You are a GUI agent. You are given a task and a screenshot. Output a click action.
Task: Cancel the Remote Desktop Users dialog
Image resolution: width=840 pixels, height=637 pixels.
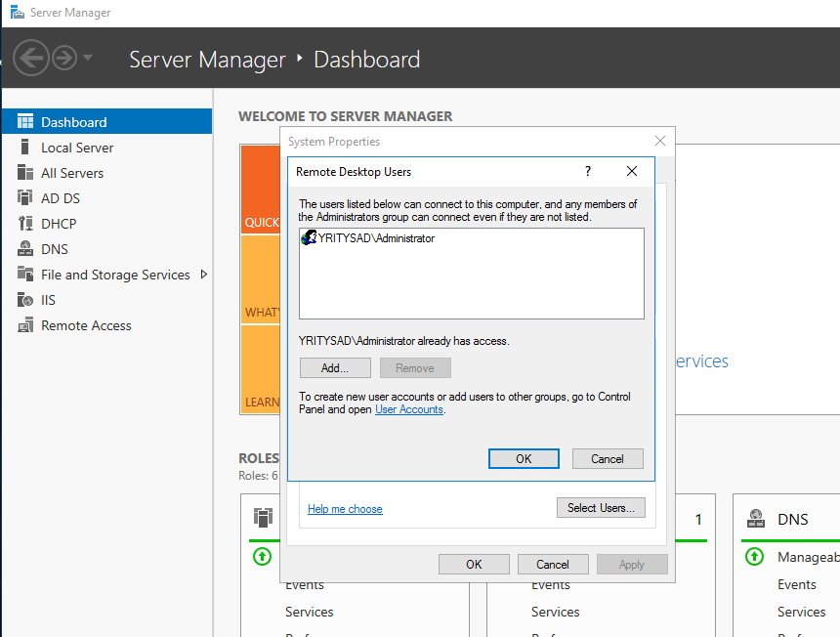coord(608,458)
